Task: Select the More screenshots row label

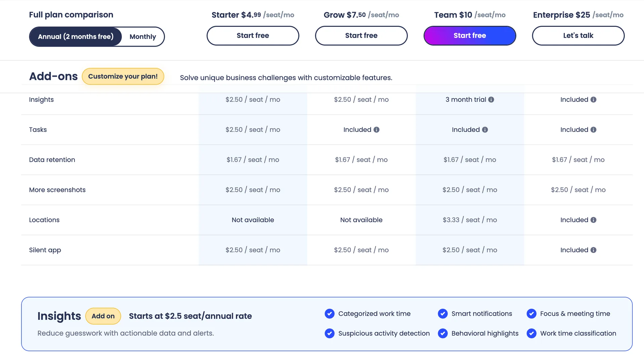Action: (57, 190)
